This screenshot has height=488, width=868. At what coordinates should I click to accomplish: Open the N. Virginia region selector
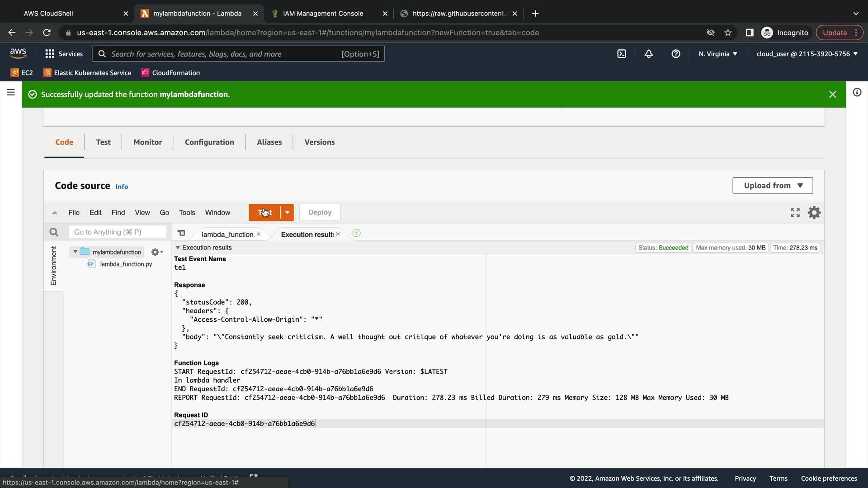pyautogui.click(x=717, y=54)
